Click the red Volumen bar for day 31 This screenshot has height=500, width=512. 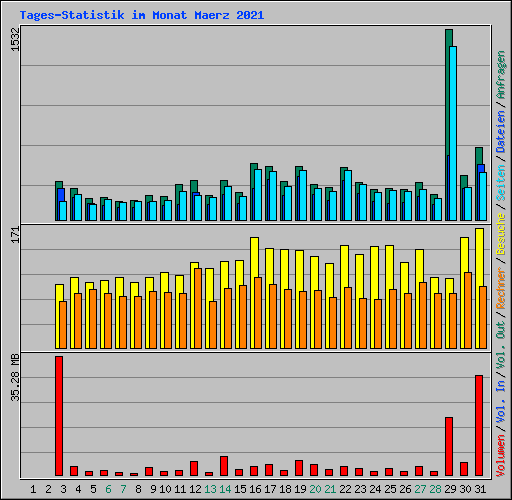pos(479,425)
